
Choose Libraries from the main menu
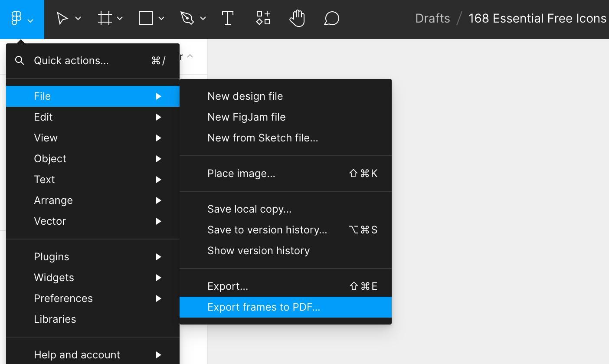(93, 319)
